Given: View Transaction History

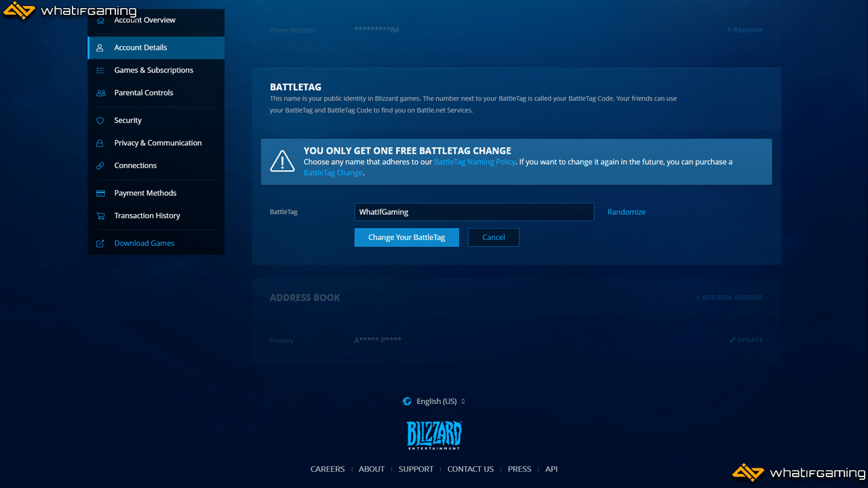Looking at the screenshot, I should click(x=156, y=215).
